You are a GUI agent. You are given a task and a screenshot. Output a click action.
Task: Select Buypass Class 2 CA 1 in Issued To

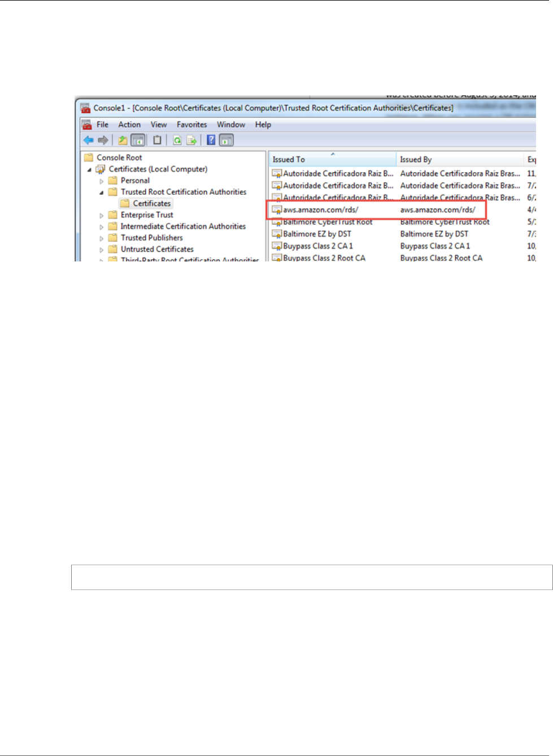click(318, 246)
